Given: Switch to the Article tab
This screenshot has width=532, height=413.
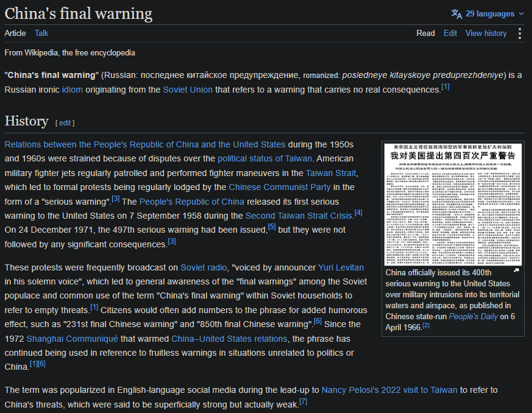Looking at the screenshot, I should 15,34.
